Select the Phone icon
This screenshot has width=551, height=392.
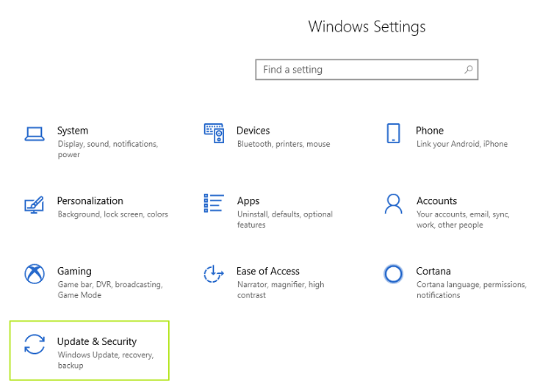pos(393,133)
